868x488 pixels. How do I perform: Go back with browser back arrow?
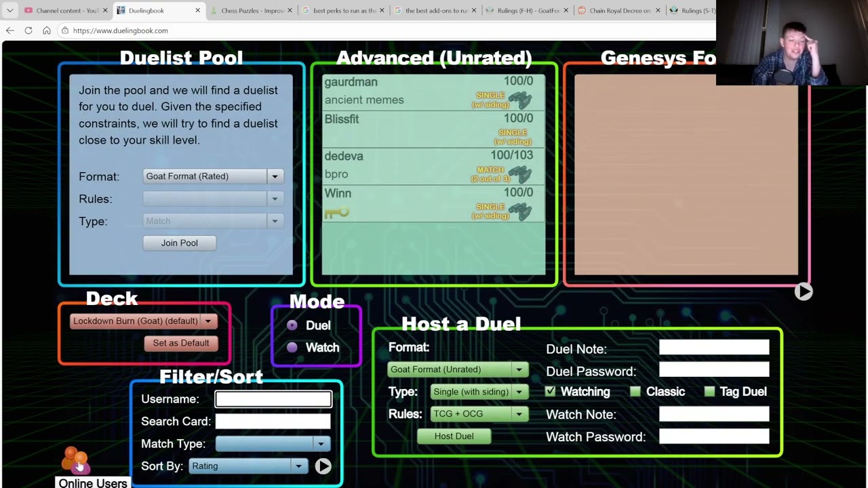pyautogui.click(x=10, y=30)
